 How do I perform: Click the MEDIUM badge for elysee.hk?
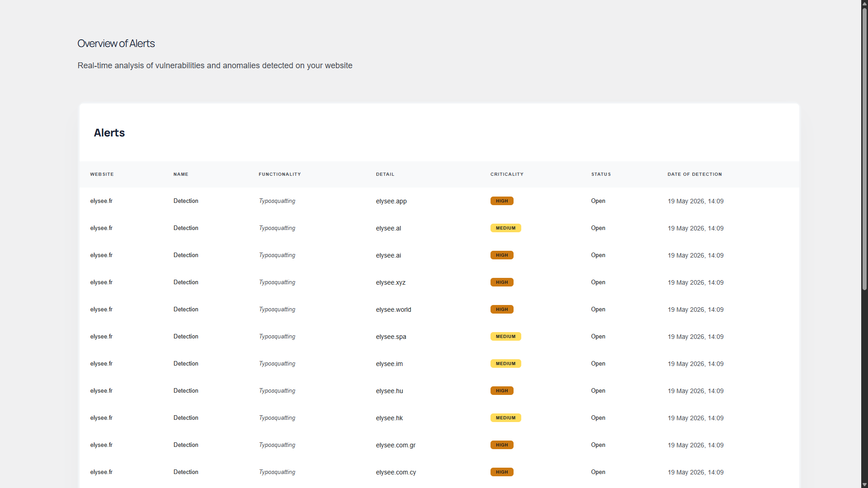505,418
